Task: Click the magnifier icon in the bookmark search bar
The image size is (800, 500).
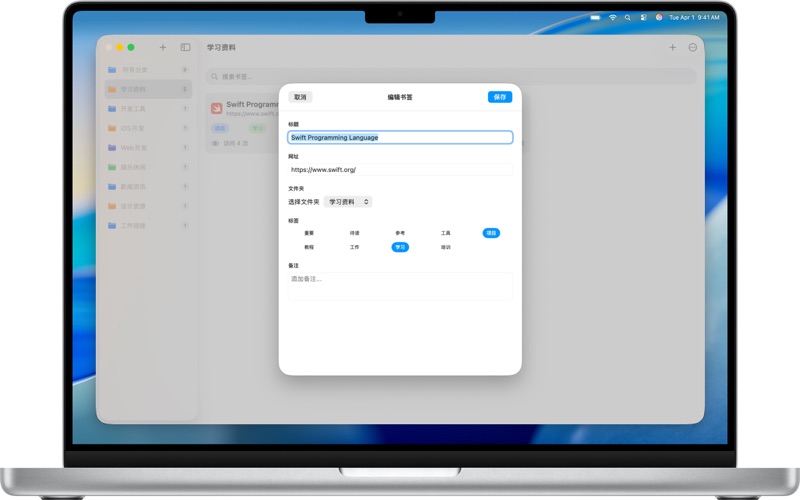Action: (214, 77)
